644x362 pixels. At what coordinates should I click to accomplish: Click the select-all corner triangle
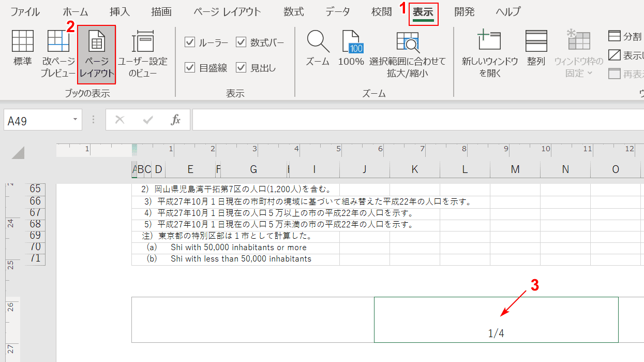18,153
